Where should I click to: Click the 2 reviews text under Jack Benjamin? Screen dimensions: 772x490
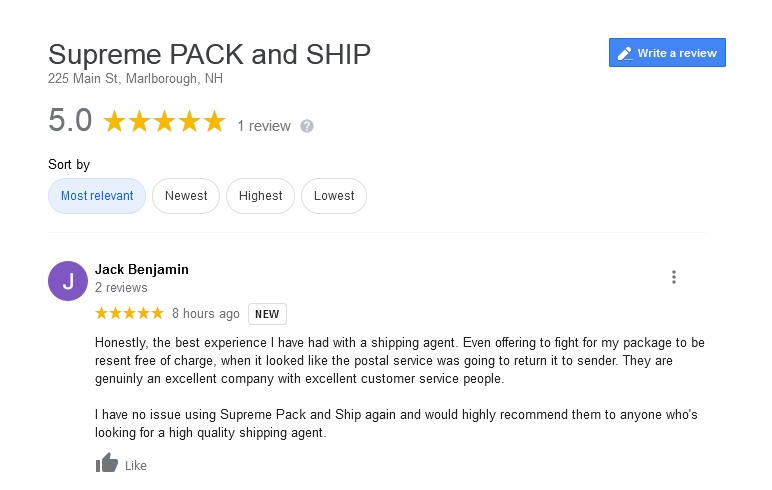pos(121,288)
